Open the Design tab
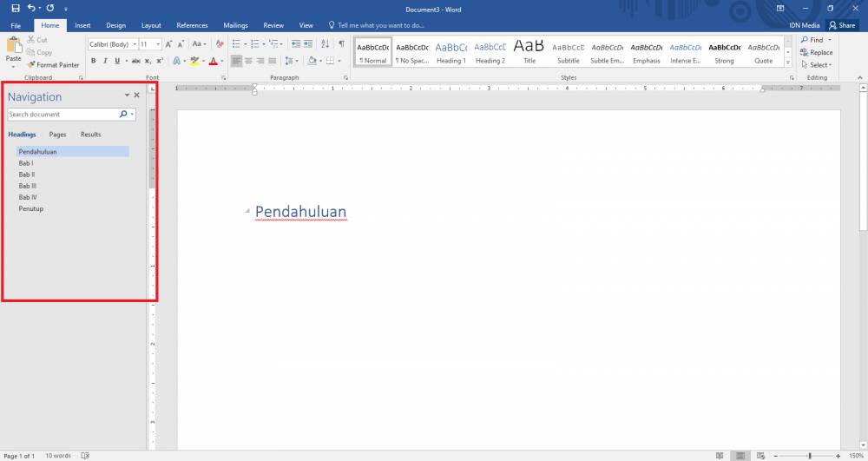868x461 pixels. tap(115, 25)
